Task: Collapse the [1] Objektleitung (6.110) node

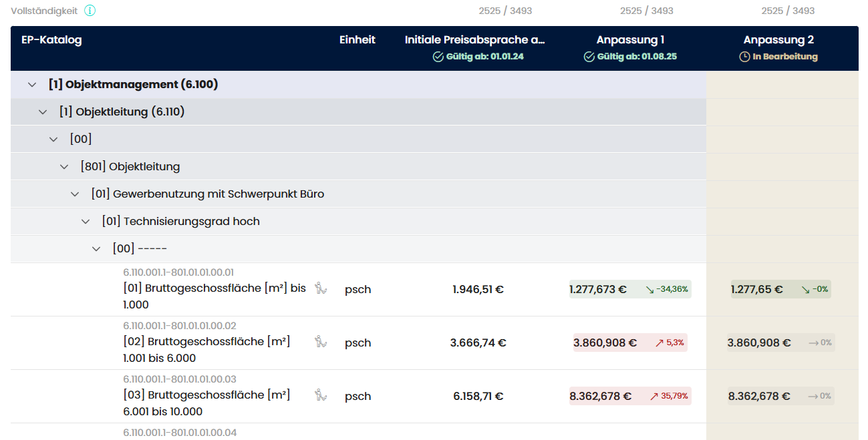Action: [x=43, y=112]
